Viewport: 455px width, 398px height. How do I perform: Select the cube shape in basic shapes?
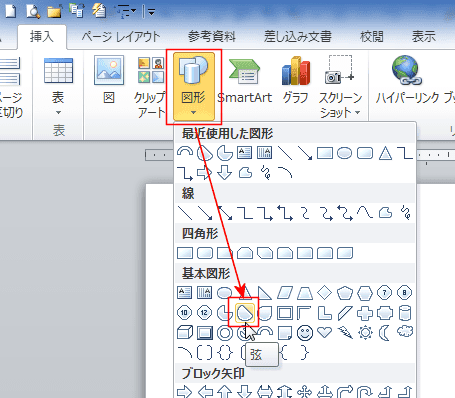pyautogui.click(x=185, y=333)
